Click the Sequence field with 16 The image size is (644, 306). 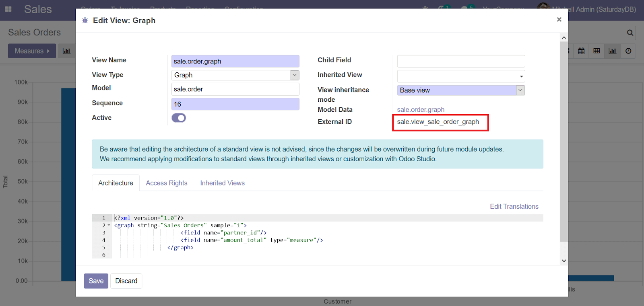pyautogui.click(x=235, y=104)
